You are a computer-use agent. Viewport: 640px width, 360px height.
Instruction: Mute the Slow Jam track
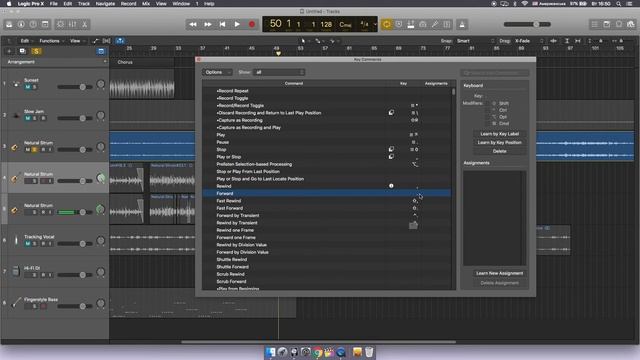pos(27,118)
